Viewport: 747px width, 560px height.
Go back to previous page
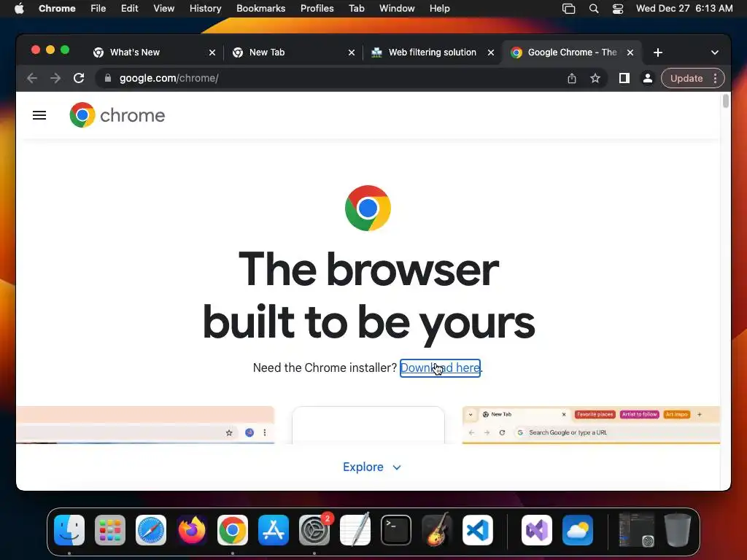pos(32,78)
